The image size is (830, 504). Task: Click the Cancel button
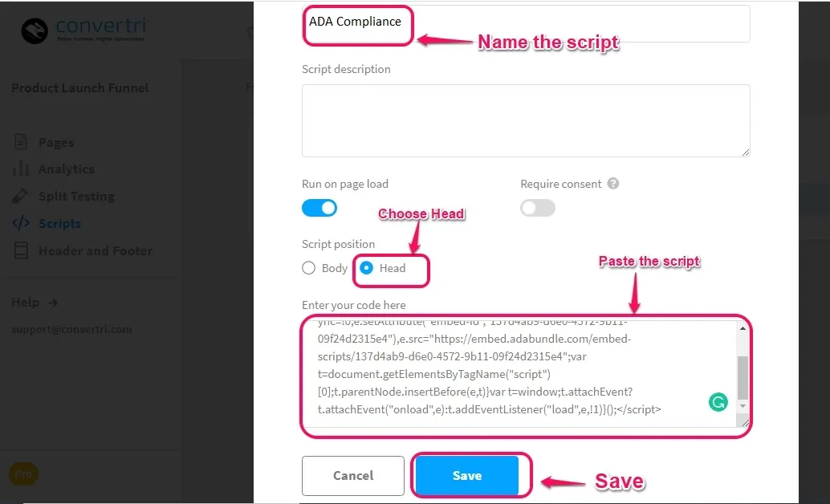pos(353,475)
